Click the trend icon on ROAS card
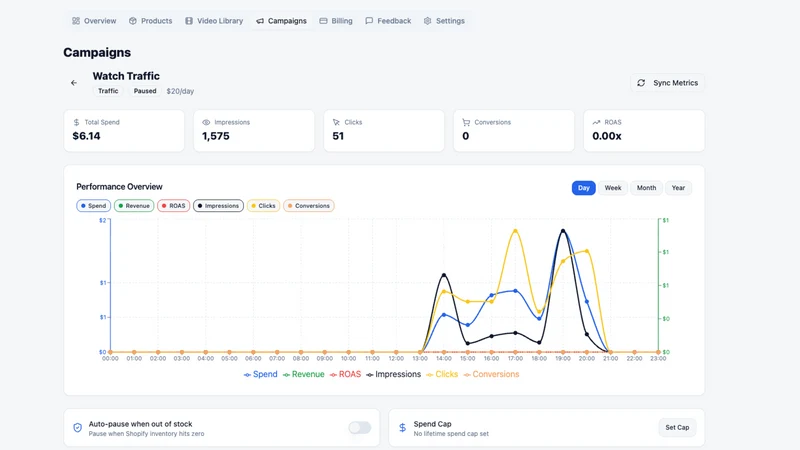 click(x=596, y=122)
